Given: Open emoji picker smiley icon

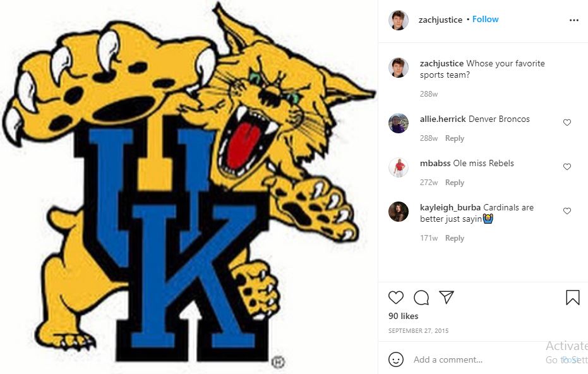Looking at the screenshot, I should click(396, 359).
